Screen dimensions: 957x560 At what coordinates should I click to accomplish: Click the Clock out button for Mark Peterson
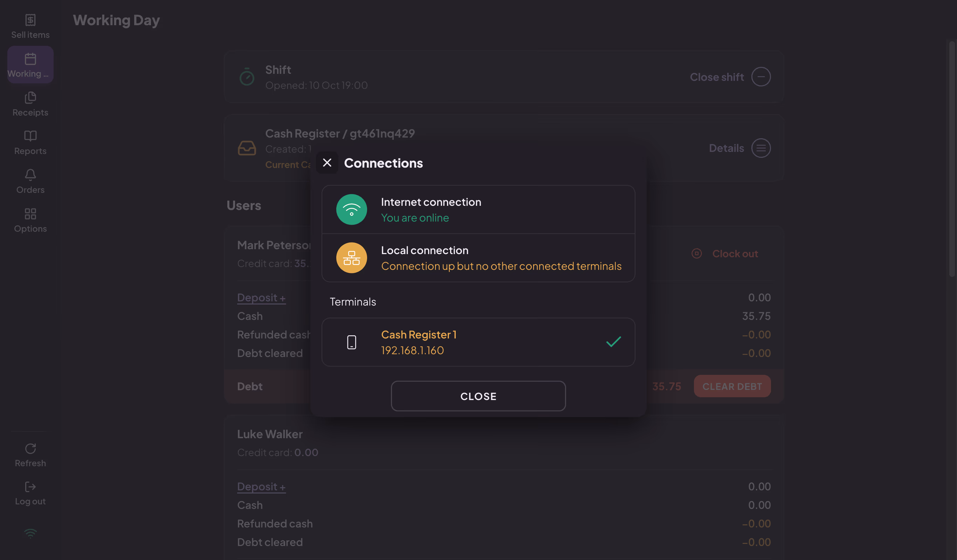tap(725, 253)
